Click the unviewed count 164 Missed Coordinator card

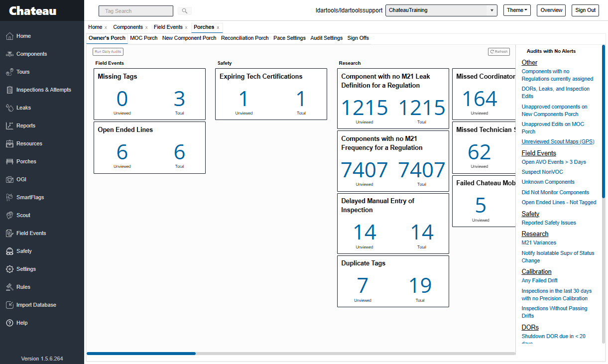(x=480, y=99)
